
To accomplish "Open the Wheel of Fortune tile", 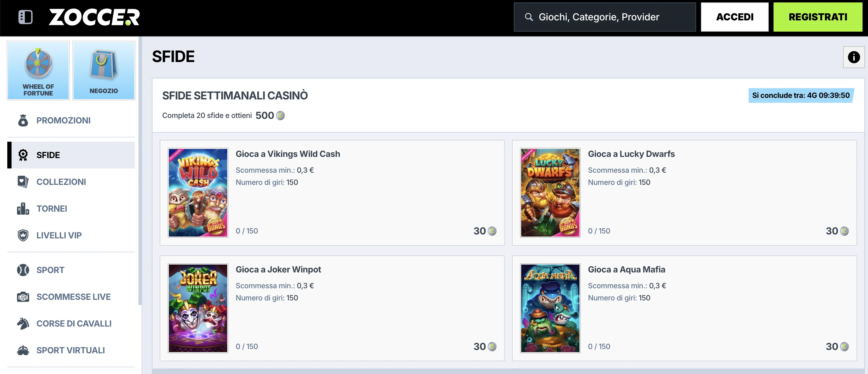I will point(38,70).
